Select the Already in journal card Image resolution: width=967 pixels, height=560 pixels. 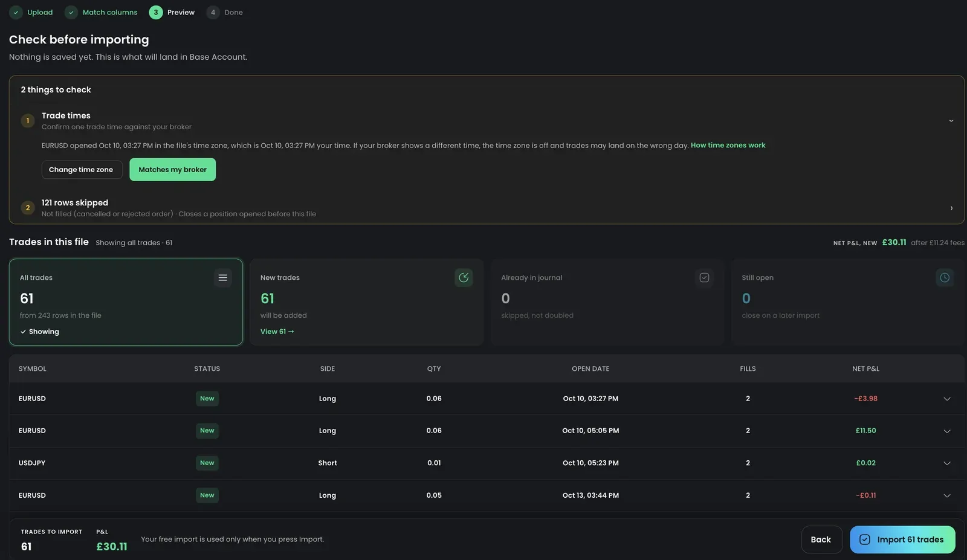(x=607, y=302)
